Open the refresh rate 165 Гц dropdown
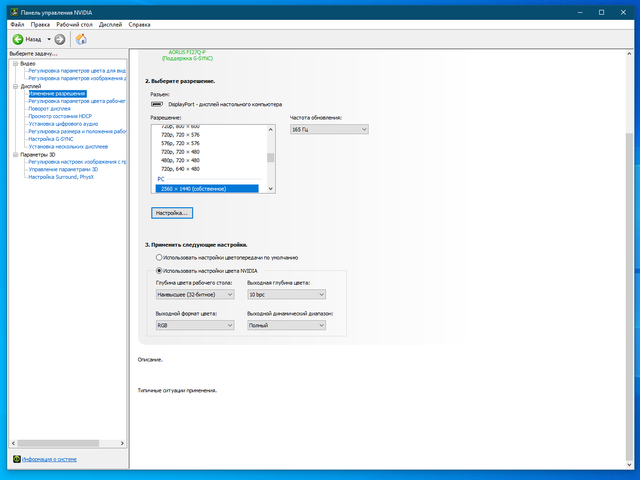 click(x=329, y=129)
